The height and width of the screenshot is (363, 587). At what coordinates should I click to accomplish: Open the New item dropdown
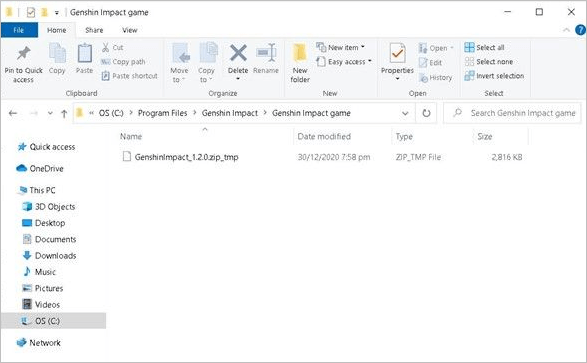pyautogui.click(x=363, y=47)
